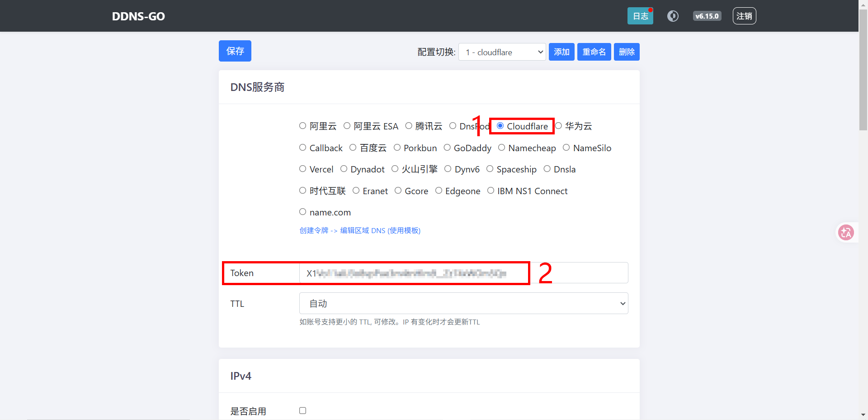The image size is (868, 420).
Task: Select Dynv6 provider radio
Action: click(448, 169)
